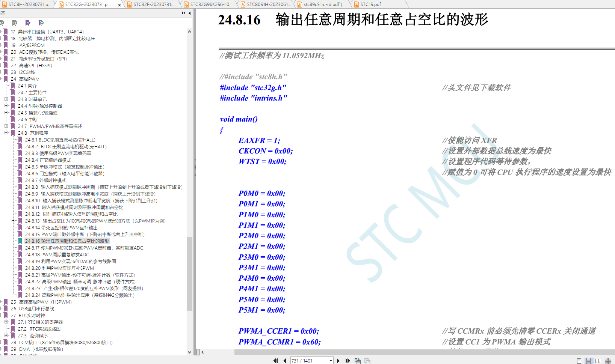Go to first page
The image size is (615, 364).
pos(275,361)
